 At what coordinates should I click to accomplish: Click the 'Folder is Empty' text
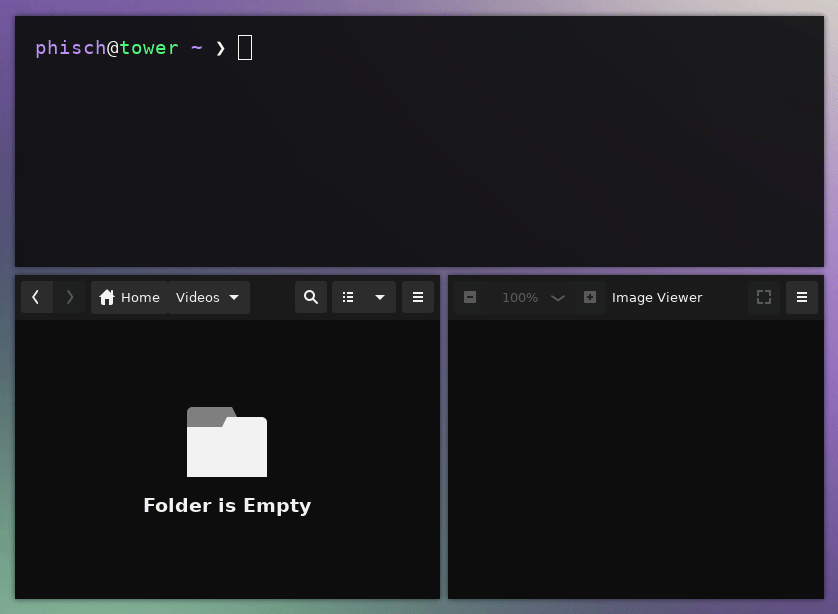(x=227, y=506)
